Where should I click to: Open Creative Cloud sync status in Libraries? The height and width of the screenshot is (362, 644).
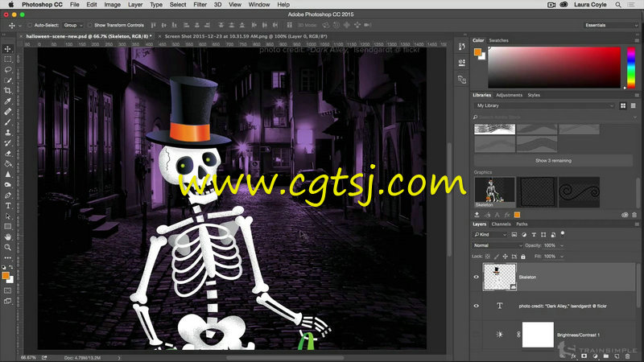coord(625,215)
